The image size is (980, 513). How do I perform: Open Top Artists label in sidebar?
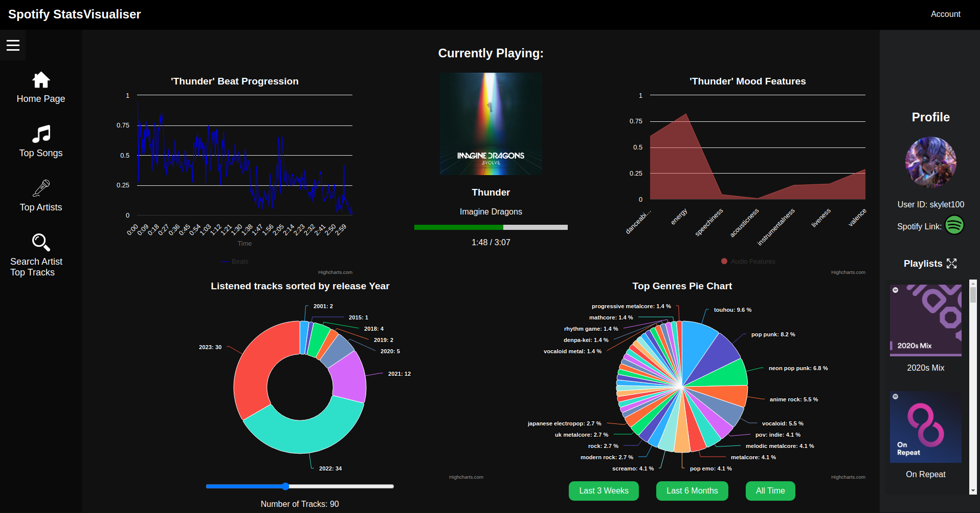click(41, 207)
